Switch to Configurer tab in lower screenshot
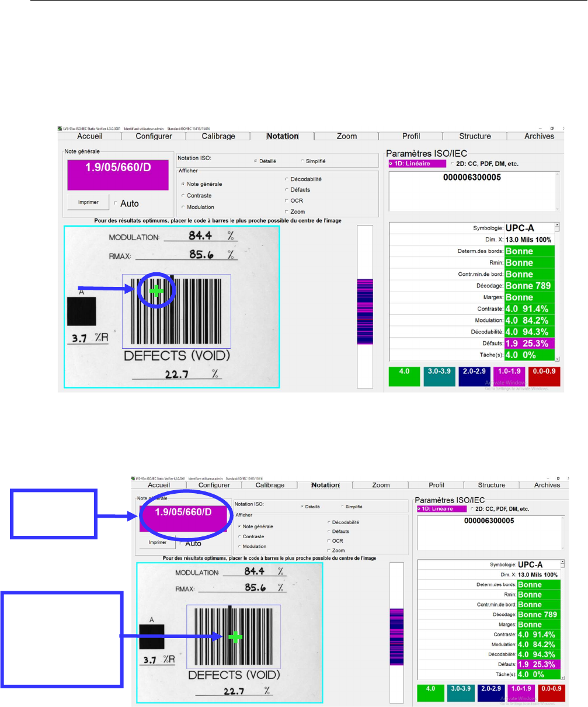 [x=214, y=485]
